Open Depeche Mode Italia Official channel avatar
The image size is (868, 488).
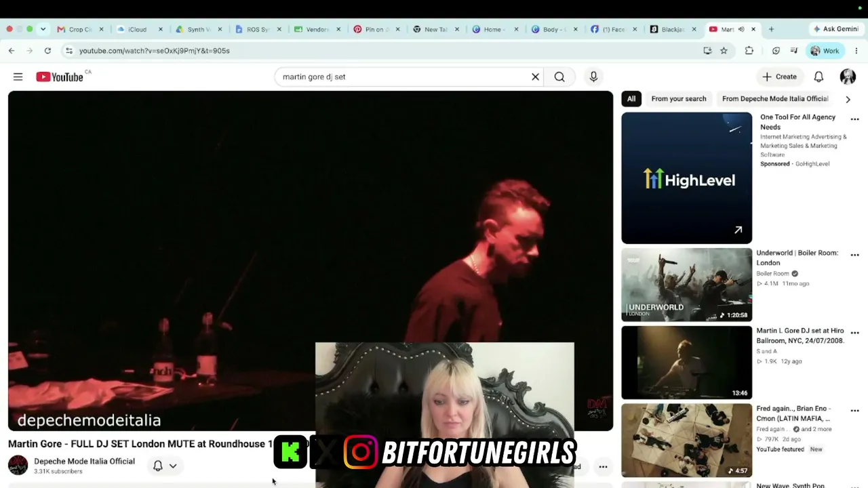click(18, 466)
